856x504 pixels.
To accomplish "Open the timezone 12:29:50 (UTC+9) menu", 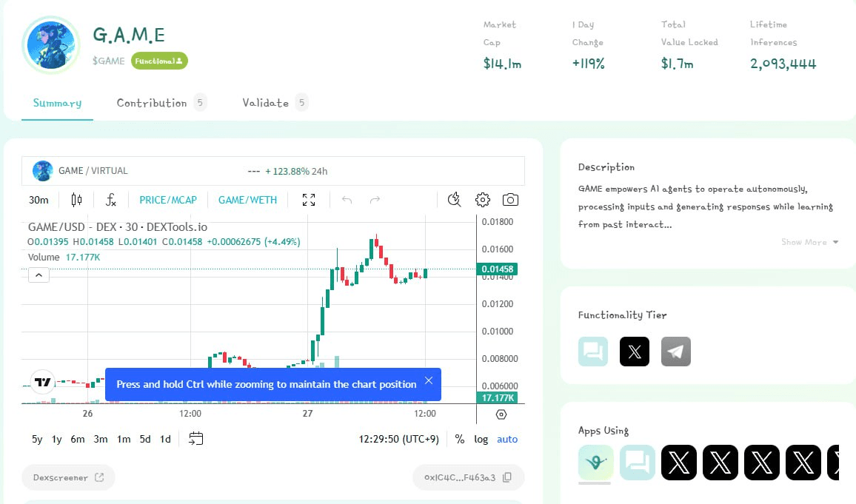I will coord(398,439).
